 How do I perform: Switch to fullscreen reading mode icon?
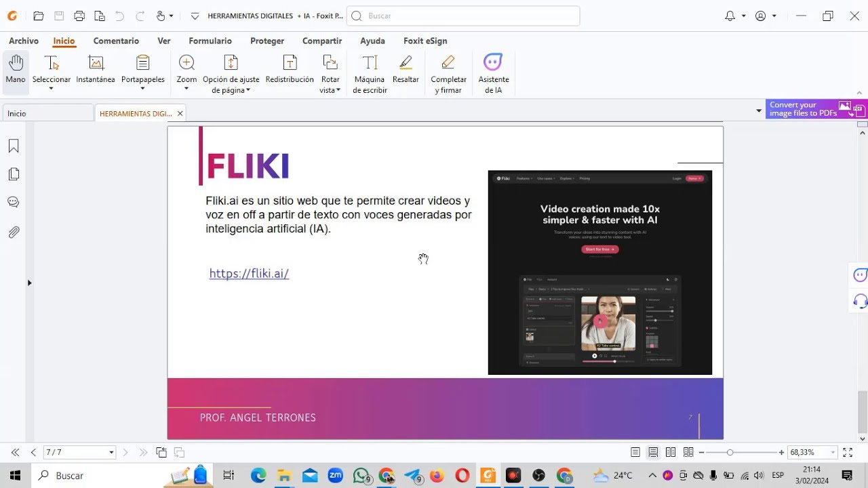pos(848,452)
